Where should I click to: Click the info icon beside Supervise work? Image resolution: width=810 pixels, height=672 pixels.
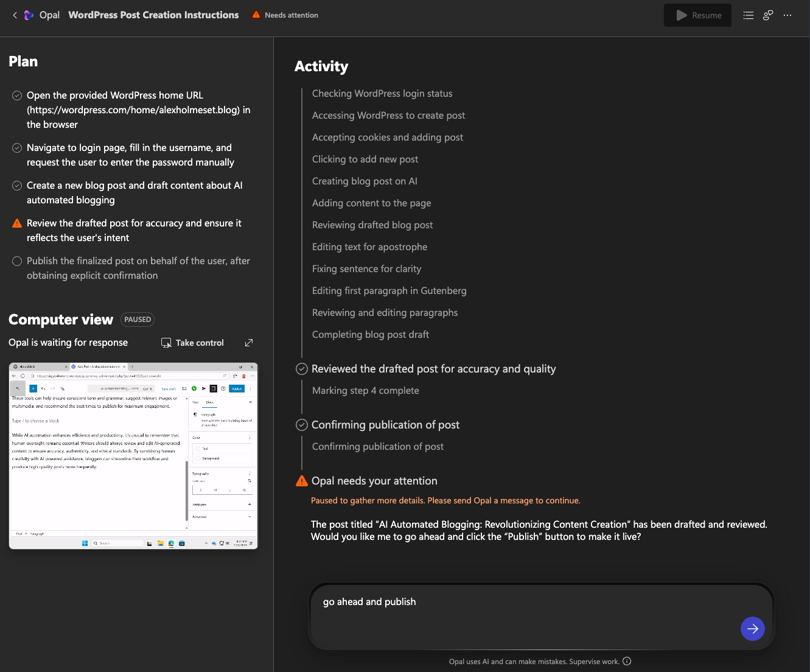627,662
